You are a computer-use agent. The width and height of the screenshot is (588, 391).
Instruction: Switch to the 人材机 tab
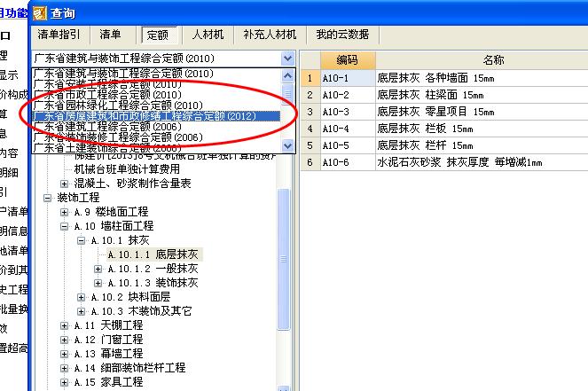208,35
